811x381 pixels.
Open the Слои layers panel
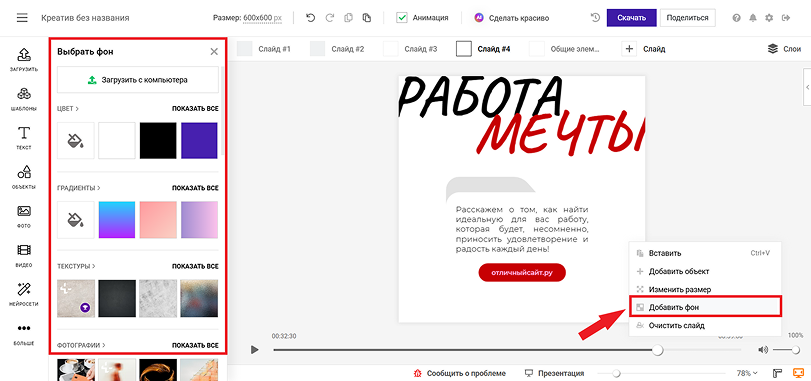click(x=785, y=49)
